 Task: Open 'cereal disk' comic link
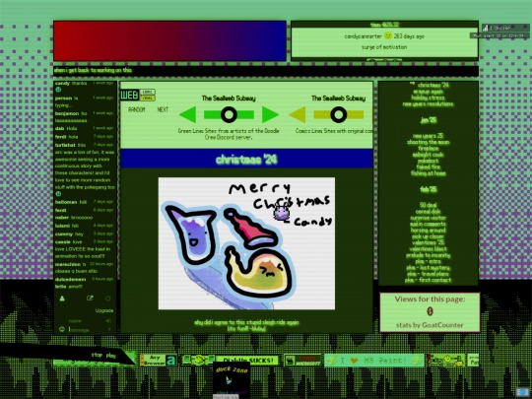click(x=428, y=212)
